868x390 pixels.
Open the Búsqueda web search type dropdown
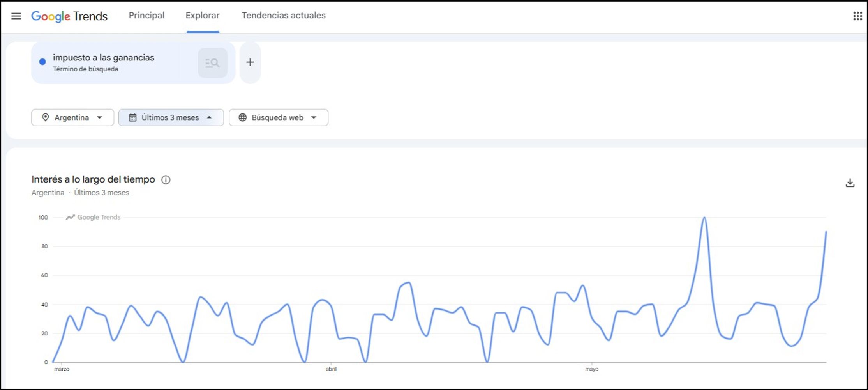click(279, 117)
